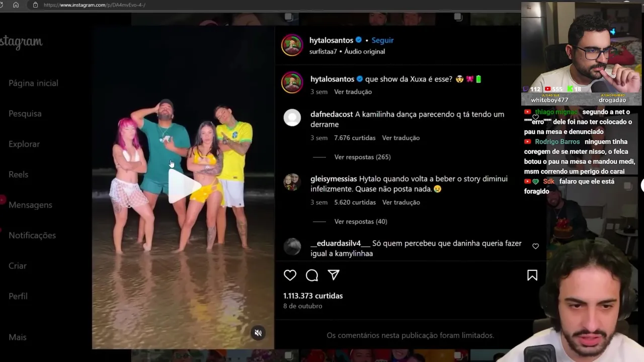644x362 pixels.
Task: Unmute the video sound toggle
Action: (258, 333)
